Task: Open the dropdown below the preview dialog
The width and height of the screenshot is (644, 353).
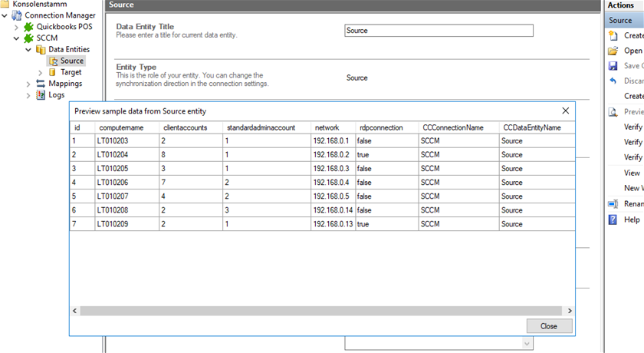Action: tap(527, 345)
